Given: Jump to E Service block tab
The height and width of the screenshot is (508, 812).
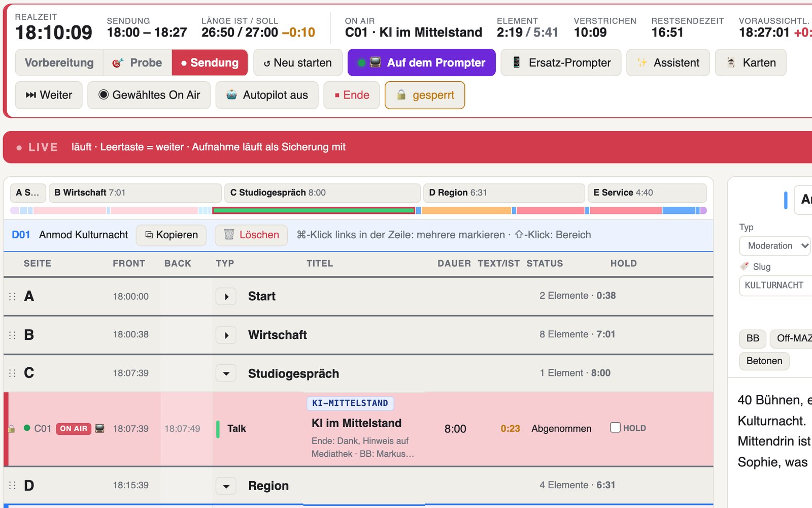Looking at the screenshot, I should click(x=647, y=193).
